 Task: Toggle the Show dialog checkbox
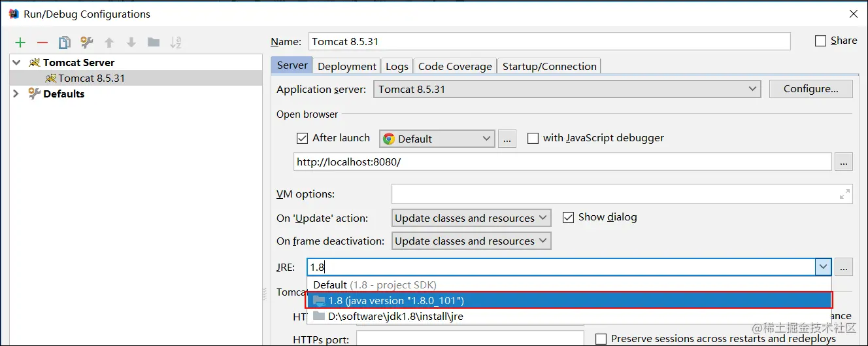point(568,217)
